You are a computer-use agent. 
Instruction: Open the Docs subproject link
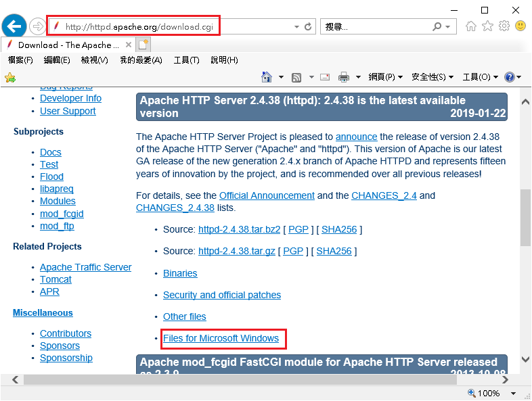(x=51, y=153)
